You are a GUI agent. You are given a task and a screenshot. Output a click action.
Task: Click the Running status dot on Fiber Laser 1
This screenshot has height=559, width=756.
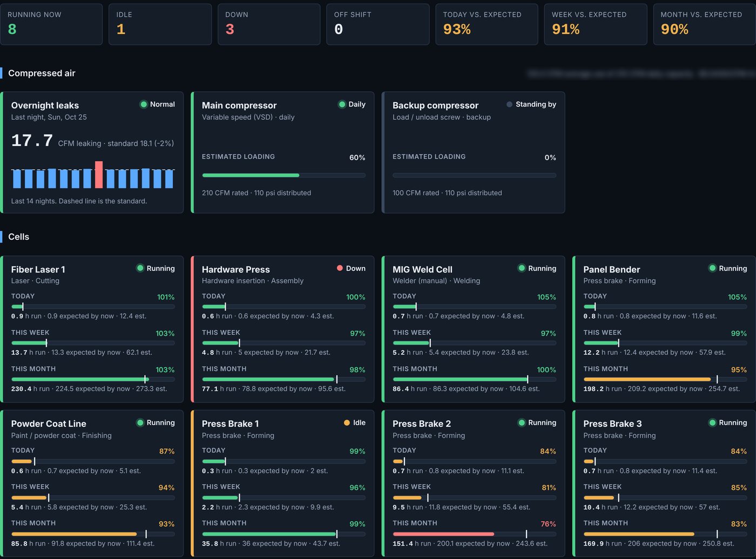pyautogui.click(x=140, y=268)
